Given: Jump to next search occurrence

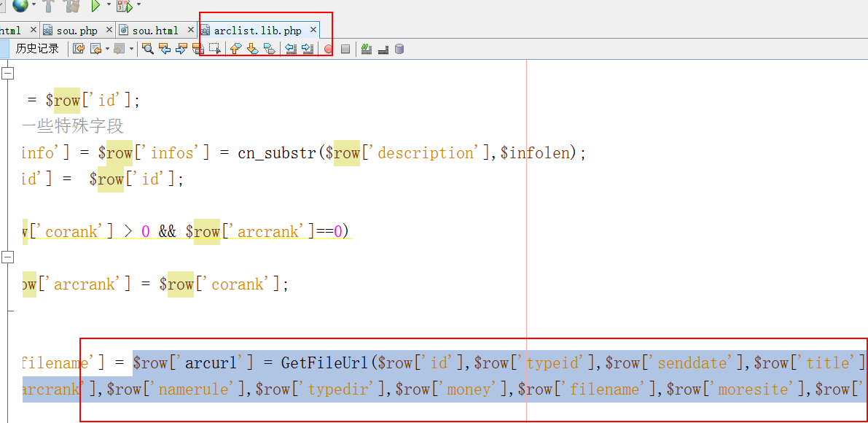Looking at the screenshot, I should (x=181, y=49).
